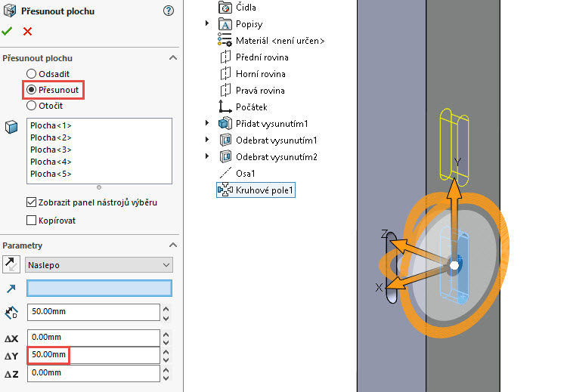Expand the Přidat vysunutím1 feature
Screen dimensions: 567x392
pos(207,123)
